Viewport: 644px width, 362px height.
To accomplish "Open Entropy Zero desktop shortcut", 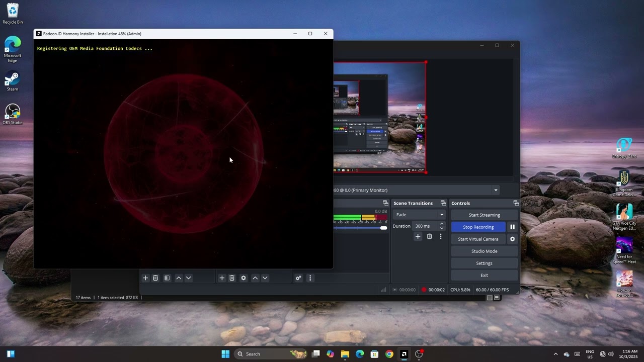I will (624, 148).
